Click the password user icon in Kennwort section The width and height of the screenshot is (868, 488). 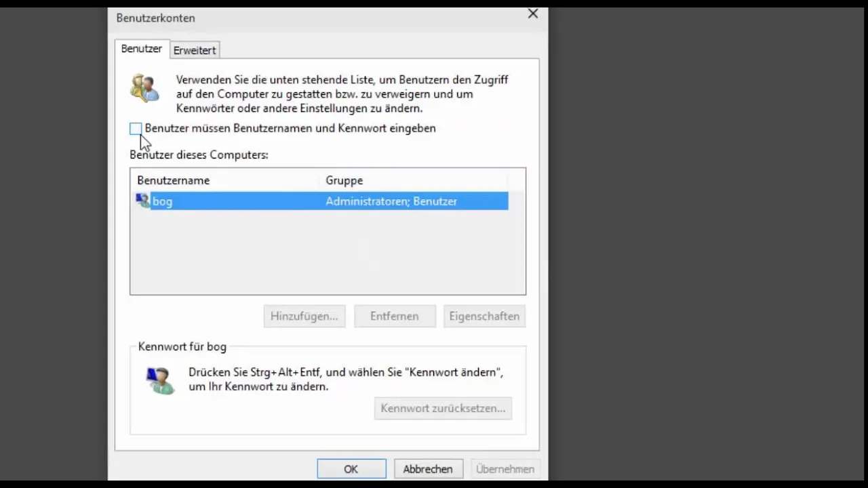(x=160, y=380)
